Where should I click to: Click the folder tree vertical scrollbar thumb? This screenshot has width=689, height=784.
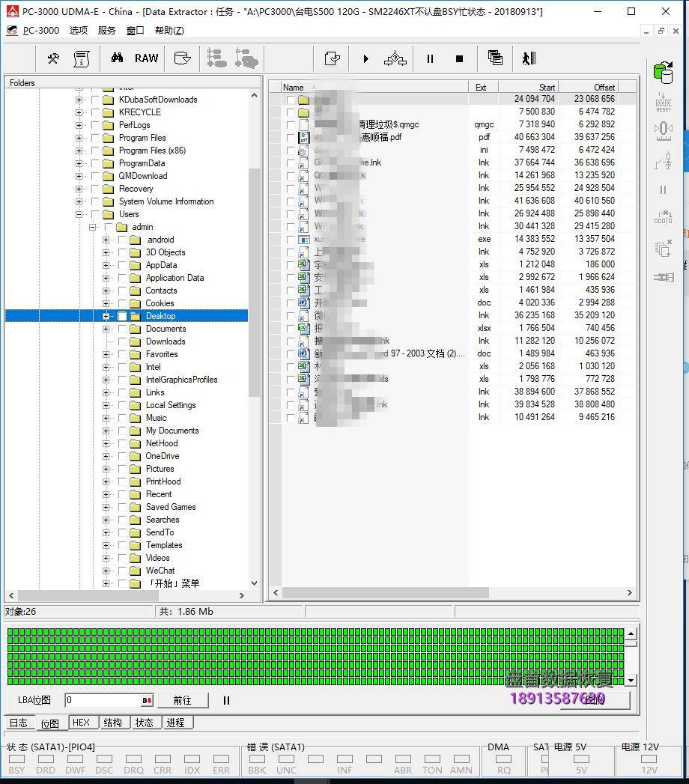[254, 282]
